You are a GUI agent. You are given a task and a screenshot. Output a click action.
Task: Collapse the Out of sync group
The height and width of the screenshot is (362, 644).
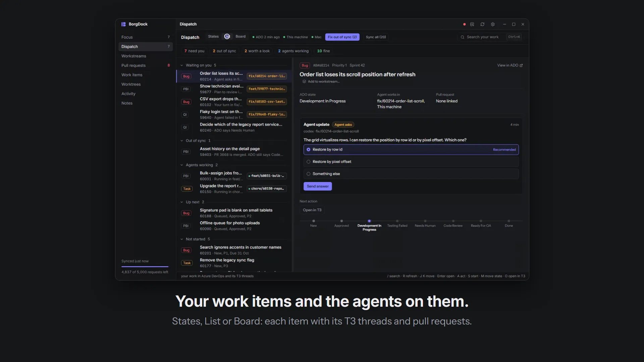[182, 141]
